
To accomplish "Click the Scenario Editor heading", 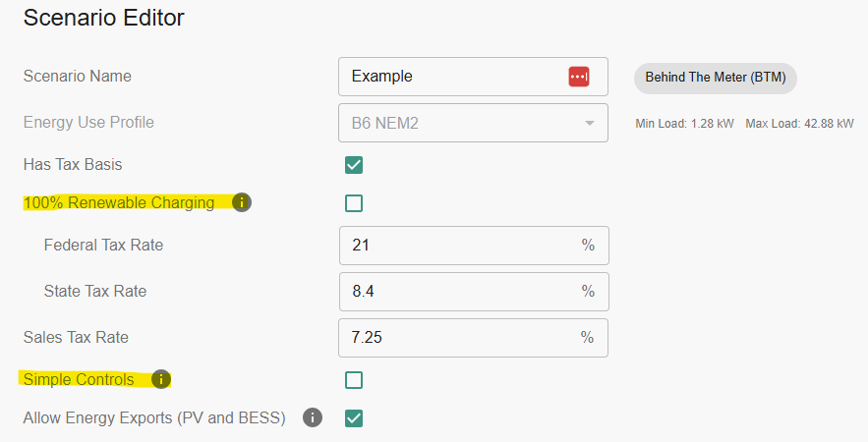I will [103, 18].
